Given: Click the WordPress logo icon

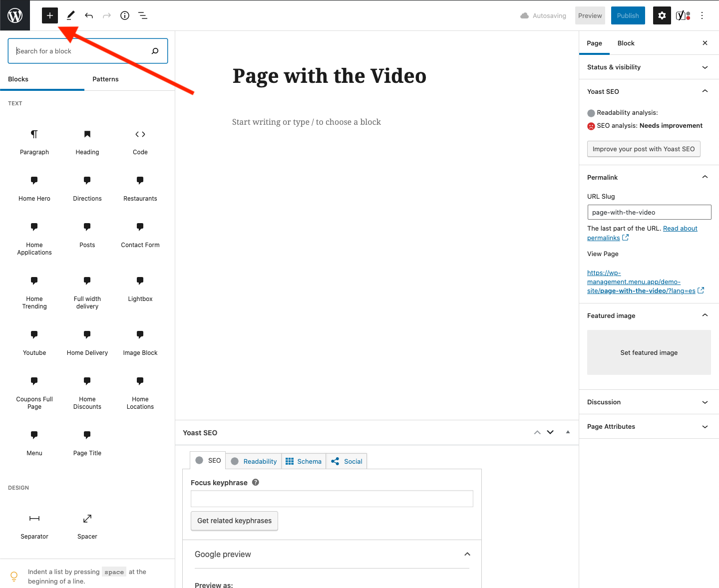Looking at the screenshot, I should [15, 15].
